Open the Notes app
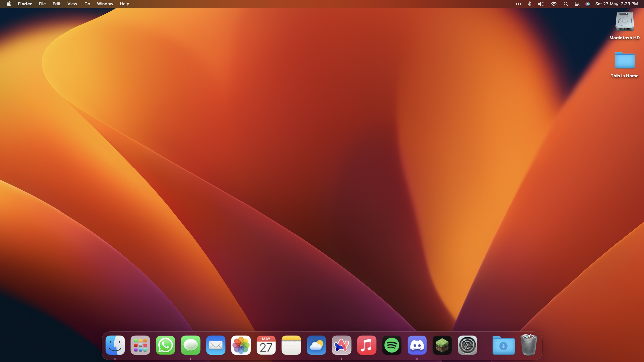The height and width of the screenshot is (362, 644). pyautogui.click(x=291, y=345)
